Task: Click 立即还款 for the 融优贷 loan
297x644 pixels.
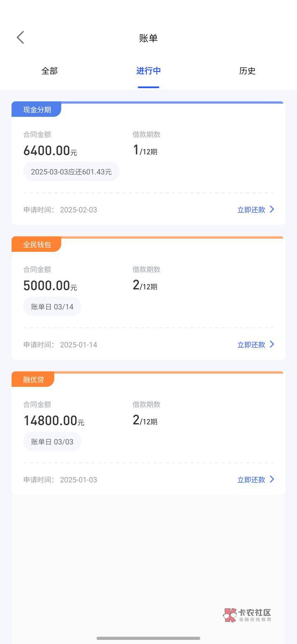Action: [x=251, y=480]
